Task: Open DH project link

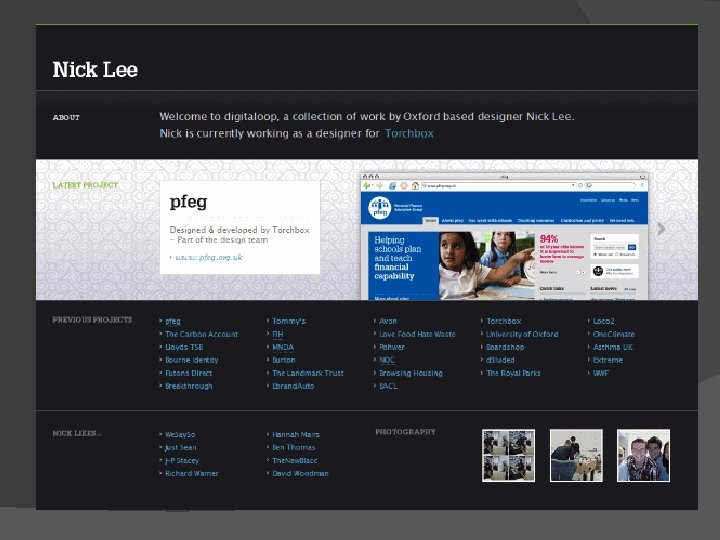Action: [278, 334]
